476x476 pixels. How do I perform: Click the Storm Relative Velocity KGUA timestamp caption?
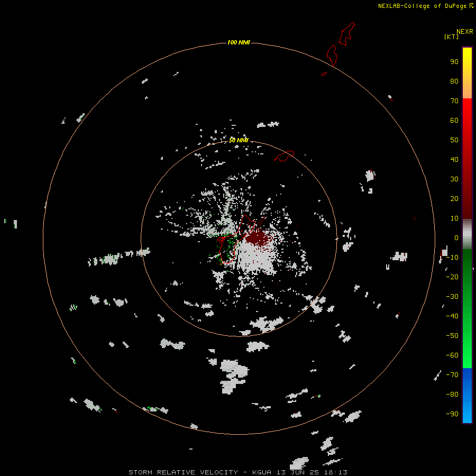point(238,472)
